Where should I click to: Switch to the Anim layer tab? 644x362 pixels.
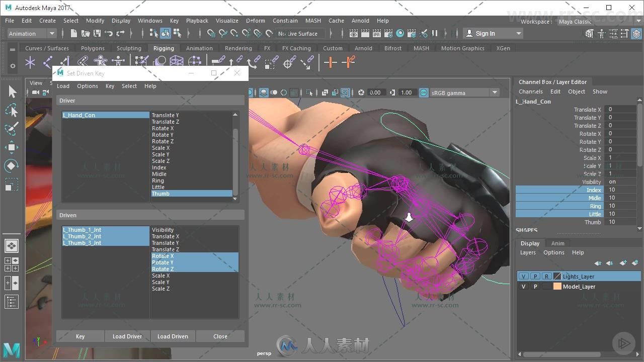558,243
